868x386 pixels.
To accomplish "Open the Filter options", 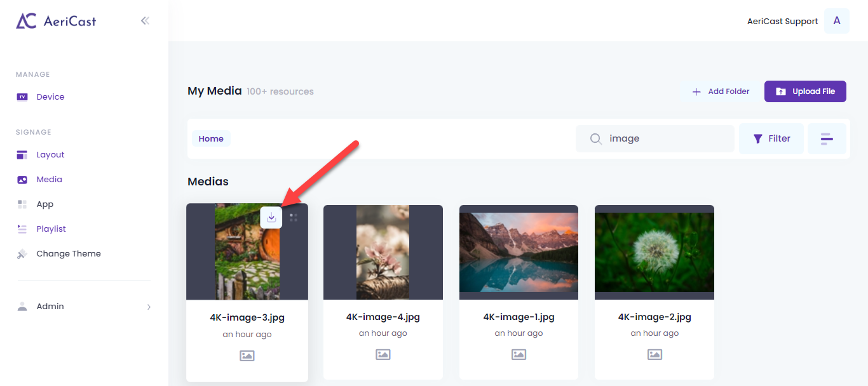I will point(771,138).
